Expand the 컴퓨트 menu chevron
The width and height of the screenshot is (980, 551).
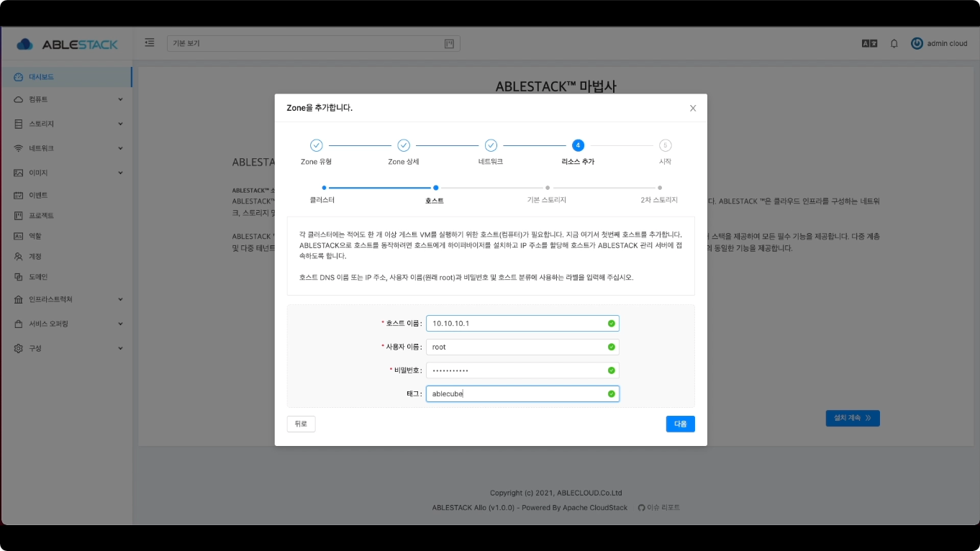(120, 99)
